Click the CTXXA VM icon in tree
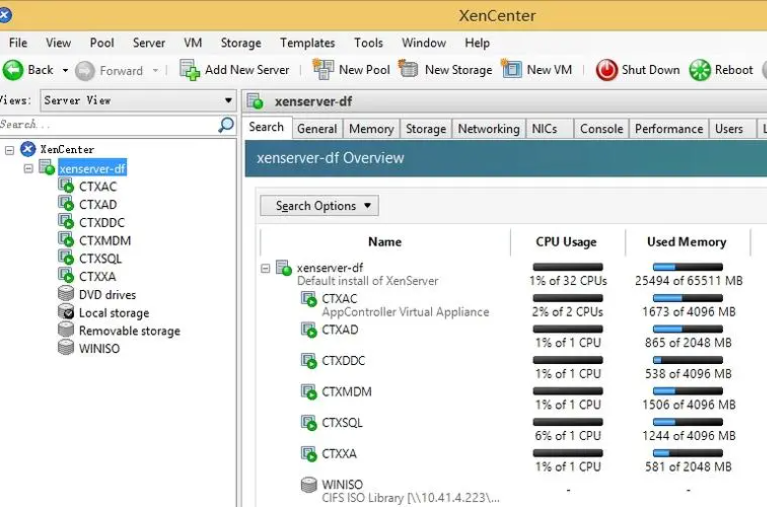This screenshot has width=767, height=523. (66, 275)
